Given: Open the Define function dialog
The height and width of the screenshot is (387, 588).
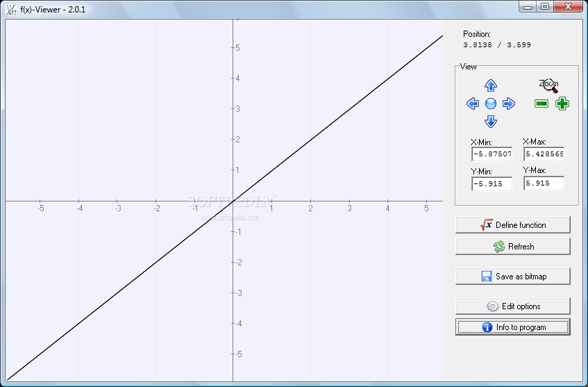Looking at the screenshot, I should coord(512,225).
